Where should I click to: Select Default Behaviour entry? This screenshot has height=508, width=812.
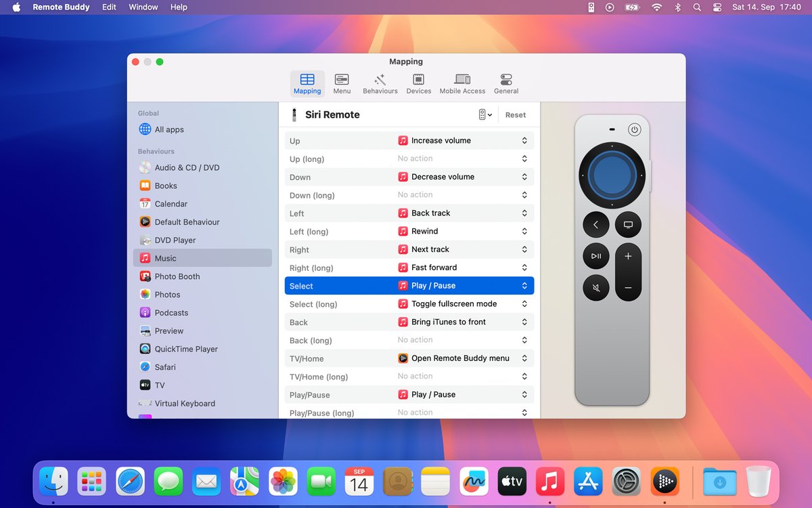(x=202, y=222)
